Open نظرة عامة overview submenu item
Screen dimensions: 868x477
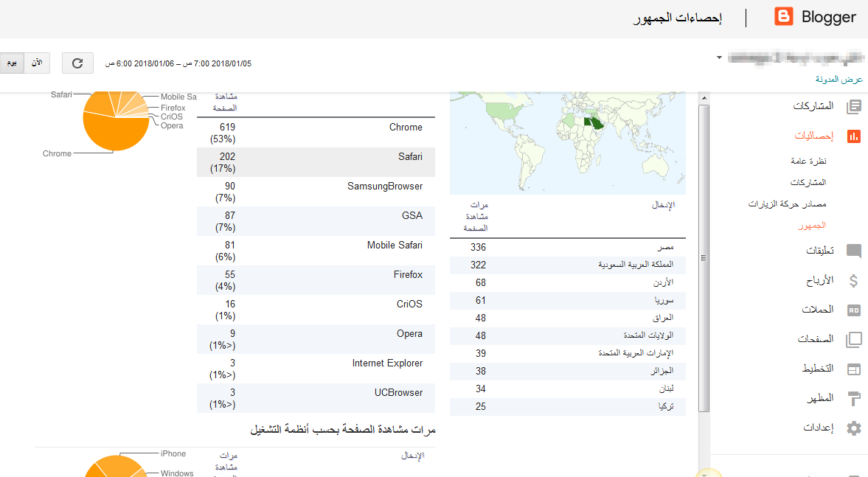tap(808, 161)
